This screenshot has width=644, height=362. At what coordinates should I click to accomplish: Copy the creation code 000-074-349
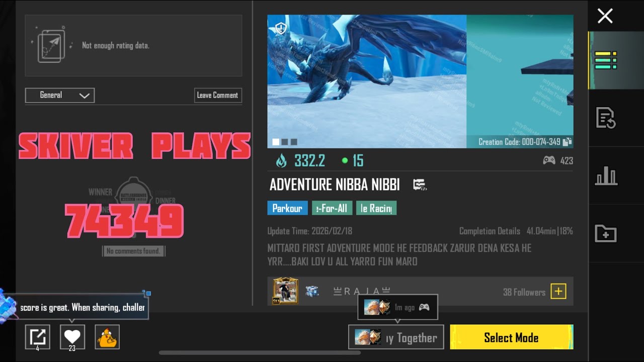(x=567, y=142)
